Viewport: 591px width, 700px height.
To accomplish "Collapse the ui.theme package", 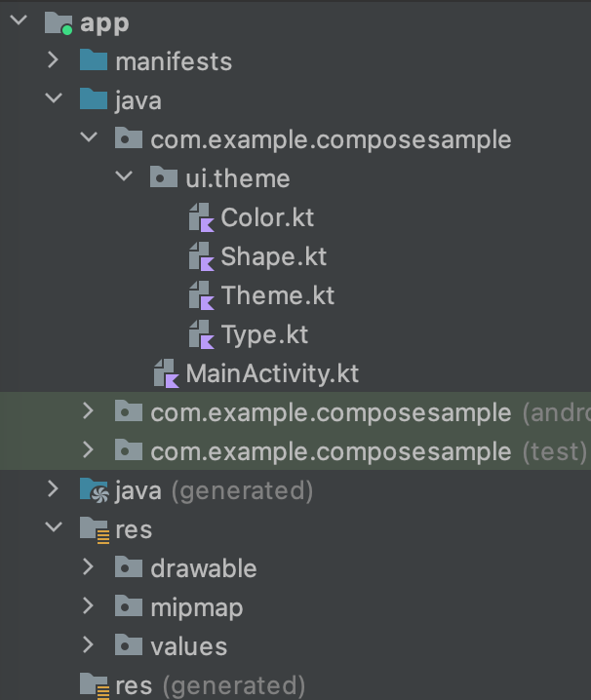I will pyautogui.click(x=124, y=175).
